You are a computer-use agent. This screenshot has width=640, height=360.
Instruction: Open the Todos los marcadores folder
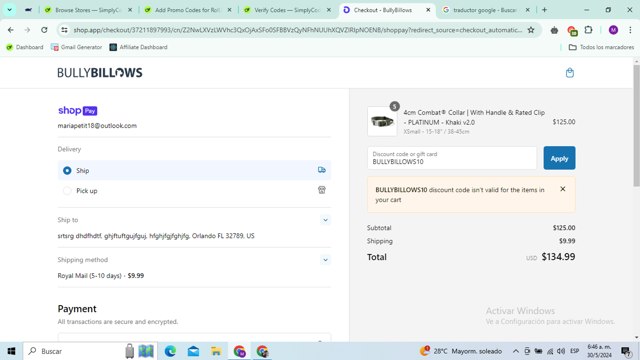coord(602,47)
